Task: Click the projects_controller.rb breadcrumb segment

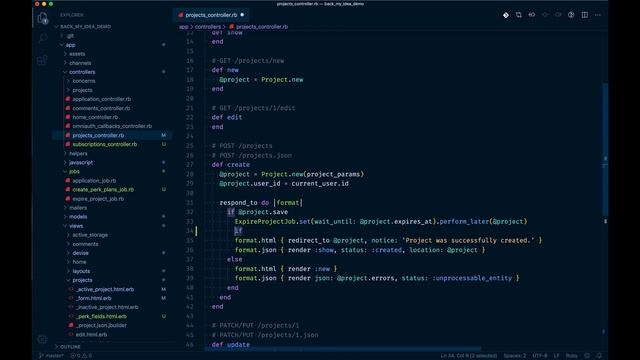Action: pyautogui.click(x=262, y=27)
